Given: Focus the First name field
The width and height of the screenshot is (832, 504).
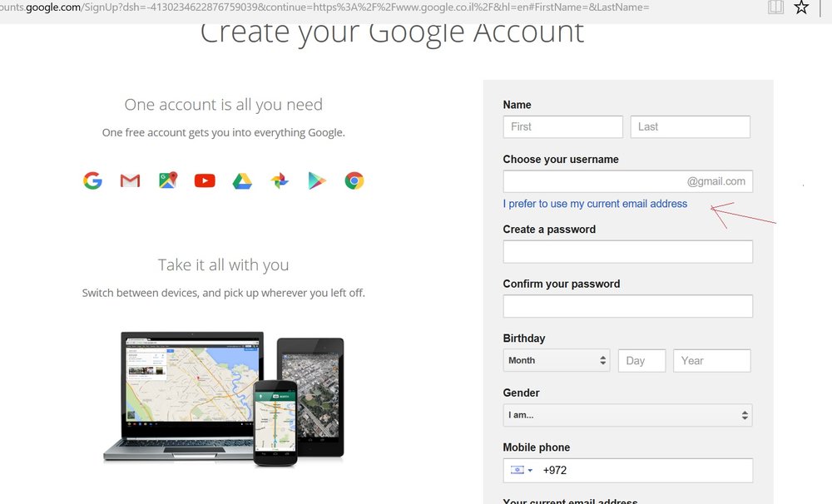Looking at the screenshot, I should coord(563,126).
